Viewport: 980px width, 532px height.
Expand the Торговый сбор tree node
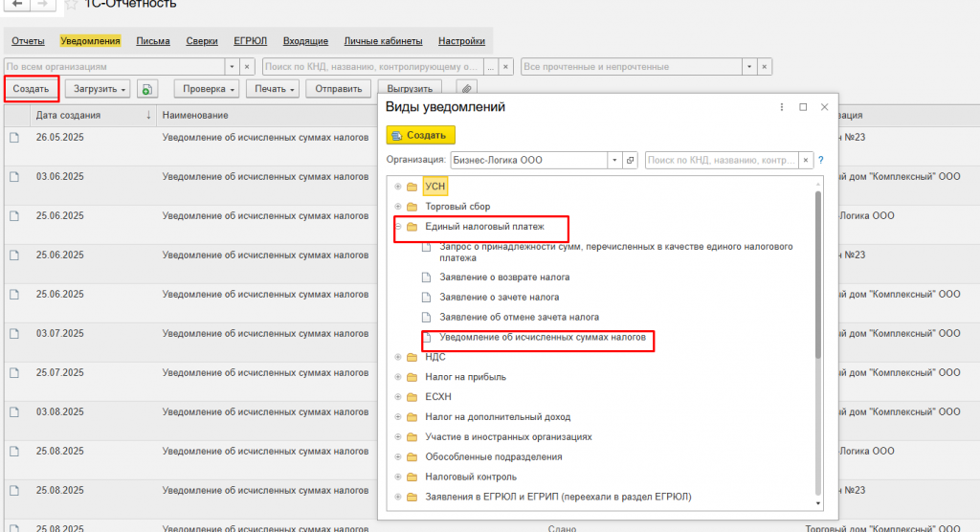397,207
